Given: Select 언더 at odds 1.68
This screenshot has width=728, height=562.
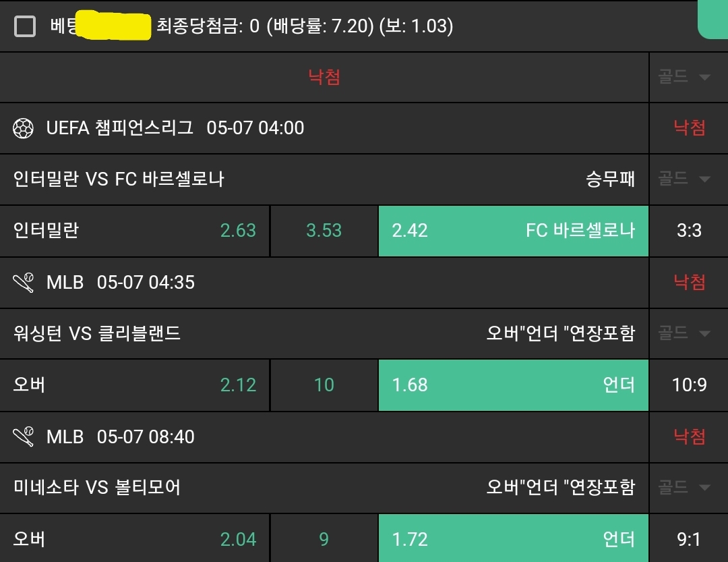Looking at the screenshot, I should [x=513, y=385].
